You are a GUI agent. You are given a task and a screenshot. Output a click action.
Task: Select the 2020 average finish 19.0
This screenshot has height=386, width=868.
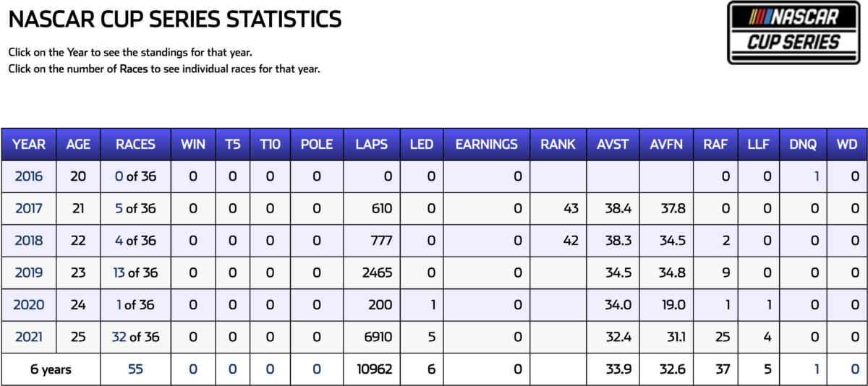click(x=673, y=304)
